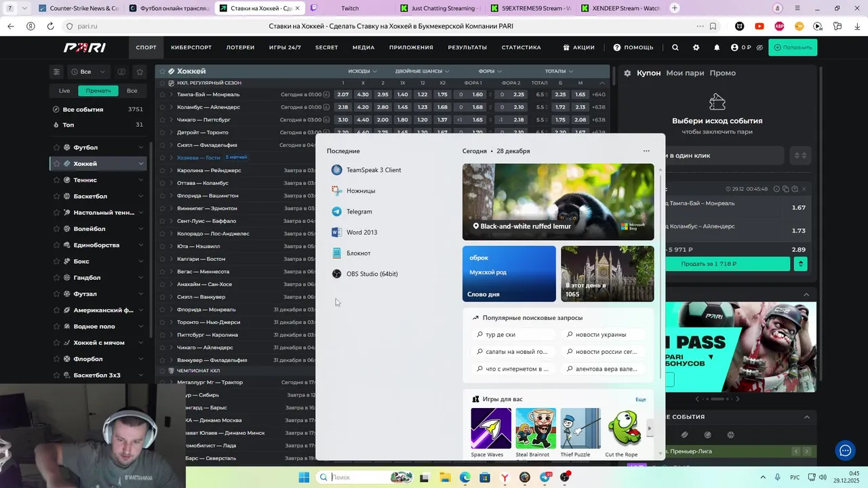Open Помощь help link

[633, 47]
